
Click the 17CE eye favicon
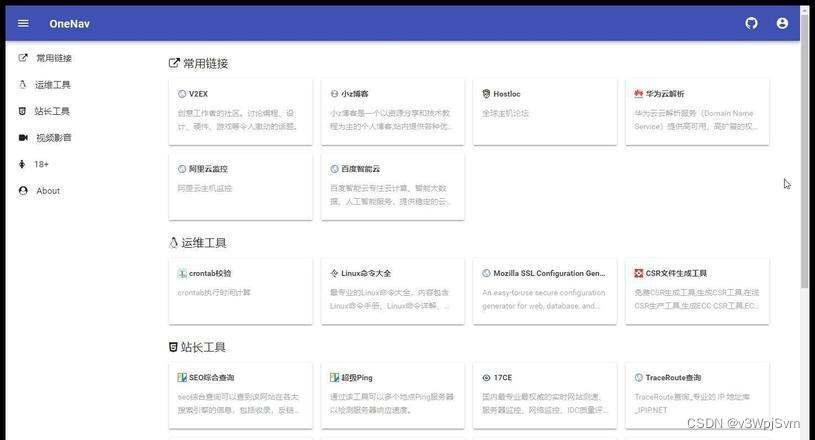click(486, 378)
